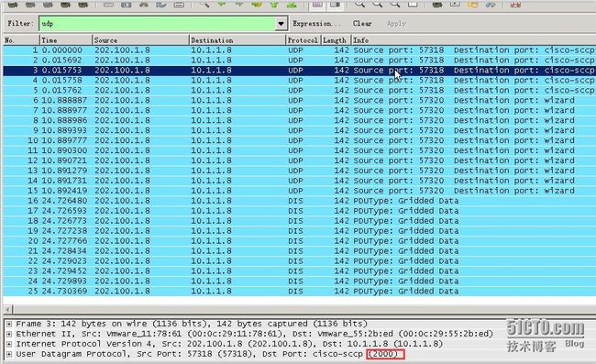Sort packets by the No. column header
Screen dimensions: 596x364
click(21, 40)
